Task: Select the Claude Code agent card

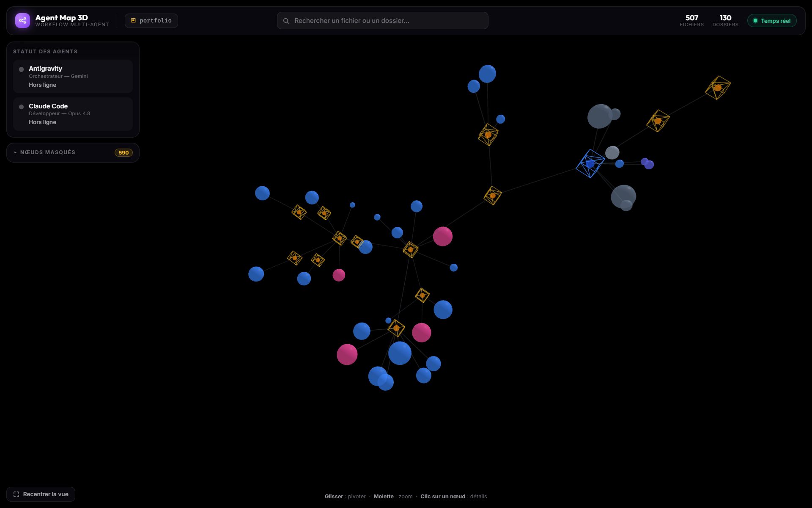Action: click(x=73, y=114)
